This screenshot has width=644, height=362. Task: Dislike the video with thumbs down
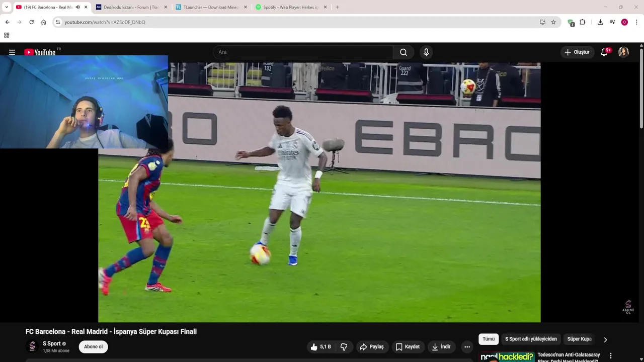tap(344, 347)
